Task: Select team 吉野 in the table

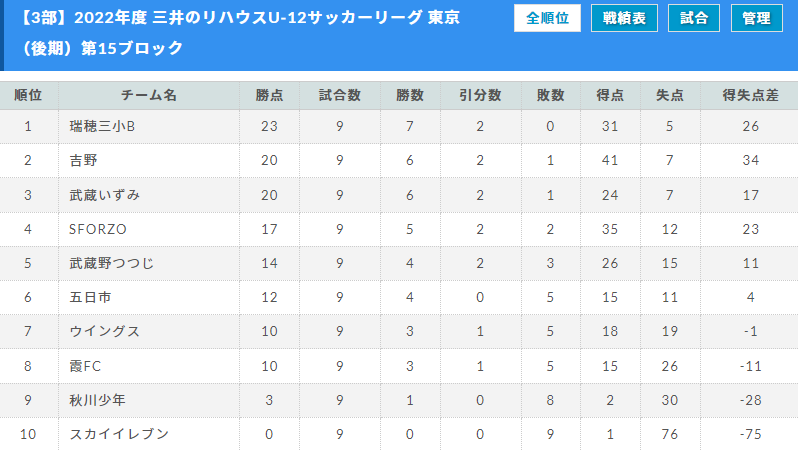Action: point(83,160)
